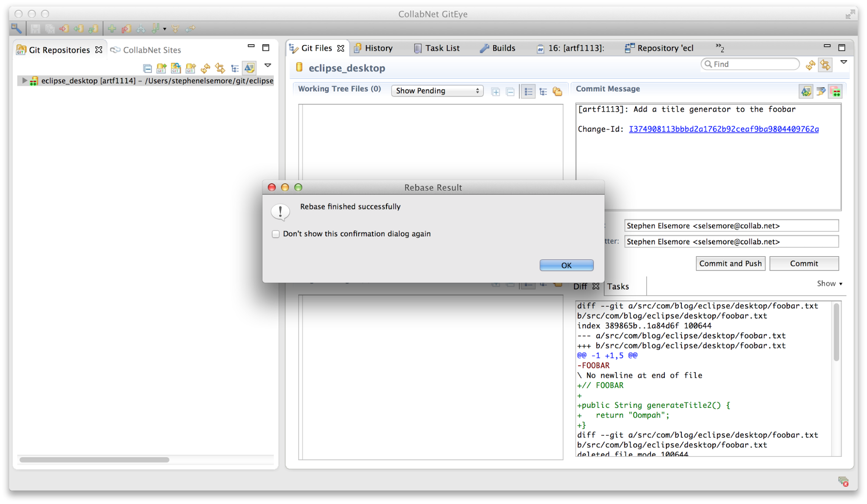The image size is (867, 504).
Task: Click the Refresh icon in Git Repositories toolbar
Action: click(x=206, y=68)
